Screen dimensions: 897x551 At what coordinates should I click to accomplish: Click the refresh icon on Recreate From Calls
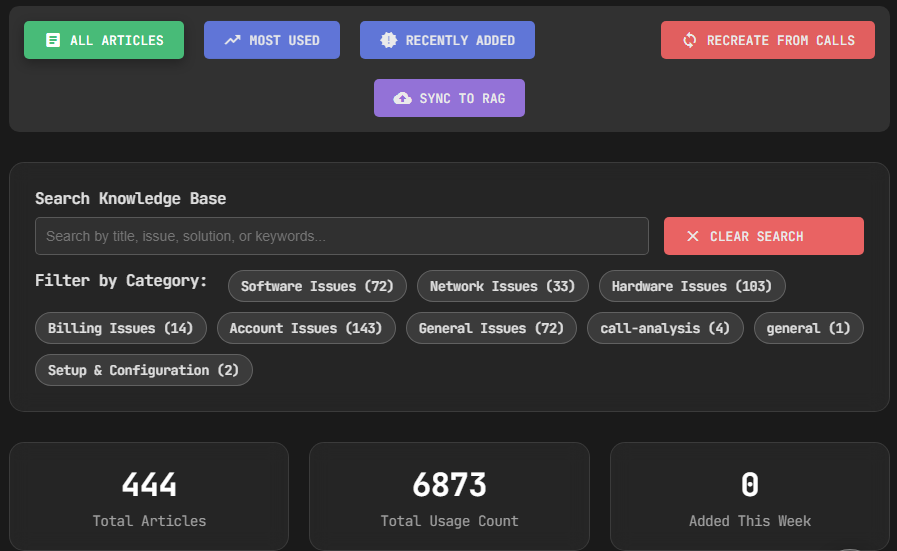pos(689,40)
